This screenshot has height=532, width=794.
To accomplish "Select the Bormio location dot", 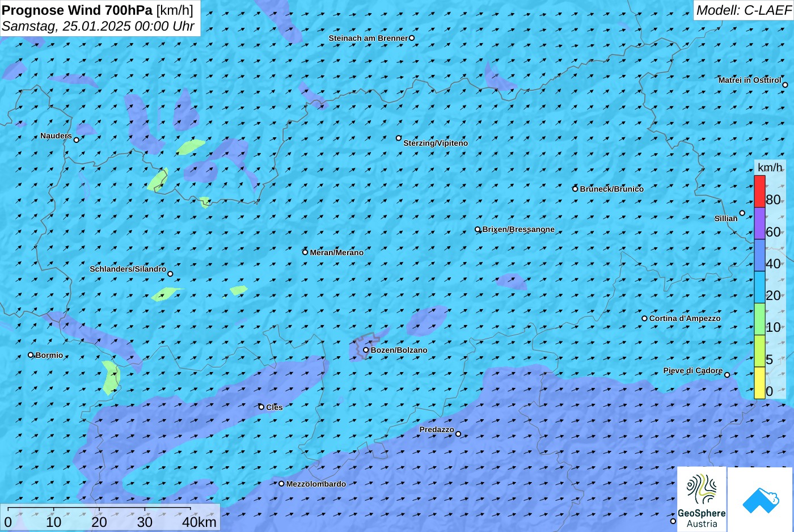I will pos(31,355).
